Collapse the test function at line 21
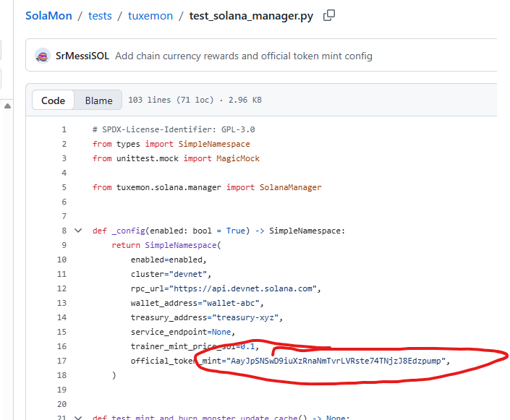This screenshot has height=420, width=510. pyautogui.click(x=78, y=417)
